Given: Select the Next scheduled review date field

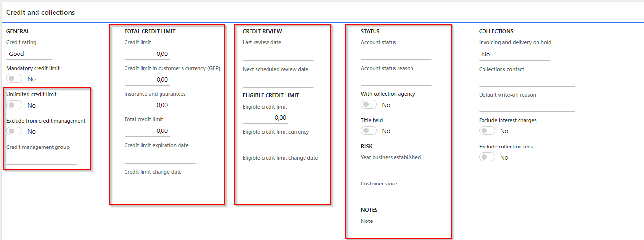Looking at the screenshot, I should pos(278,82).
